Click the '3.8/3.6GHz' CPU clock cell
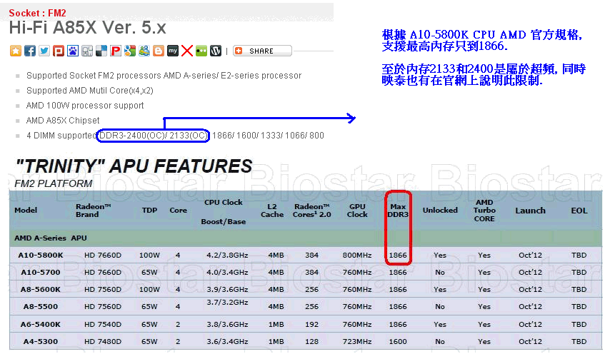 pyautogui.click(x=227, y=324)
